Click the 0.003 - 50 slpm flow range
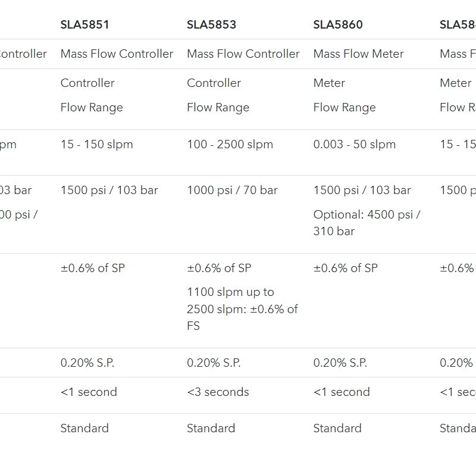 (x=354, y=145)
